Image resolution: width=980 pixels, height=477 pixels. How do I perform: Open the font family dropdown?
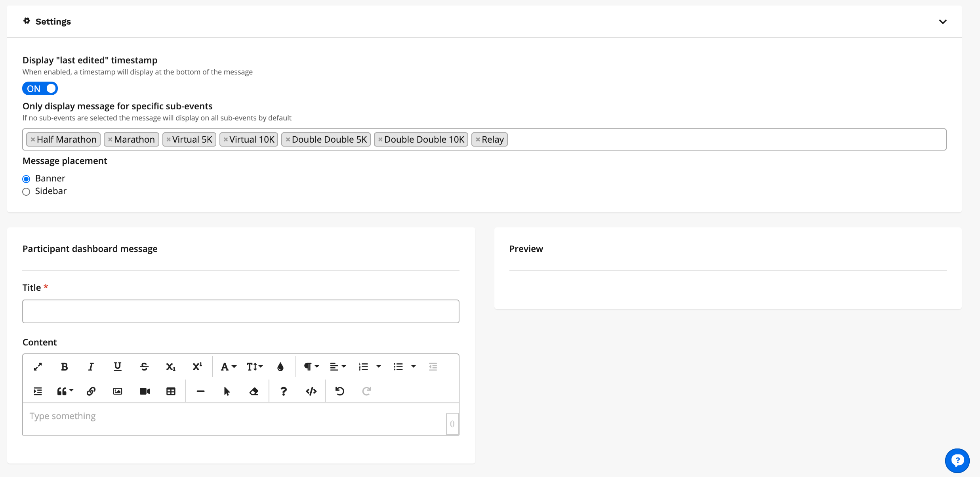pyautogui.click(x=228, y=367)
